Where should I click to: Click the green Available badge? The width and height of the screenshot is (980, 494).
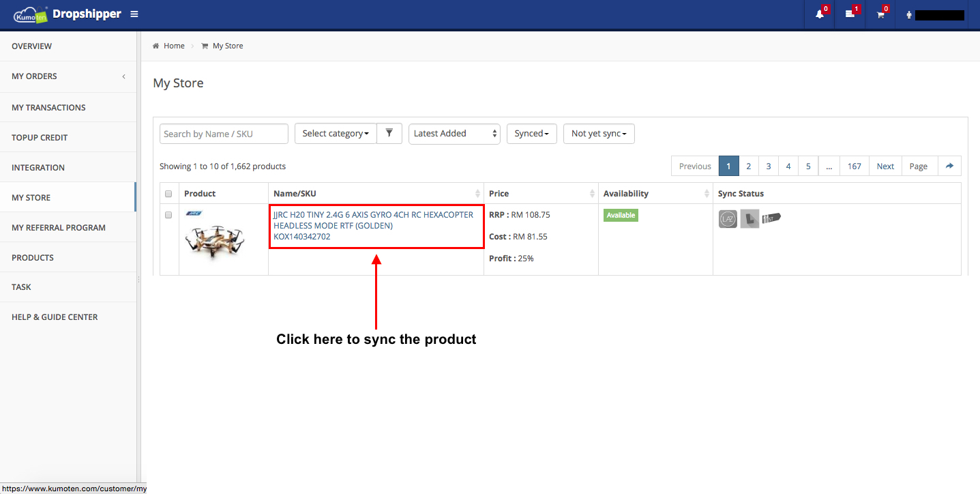tap(621, 215)
